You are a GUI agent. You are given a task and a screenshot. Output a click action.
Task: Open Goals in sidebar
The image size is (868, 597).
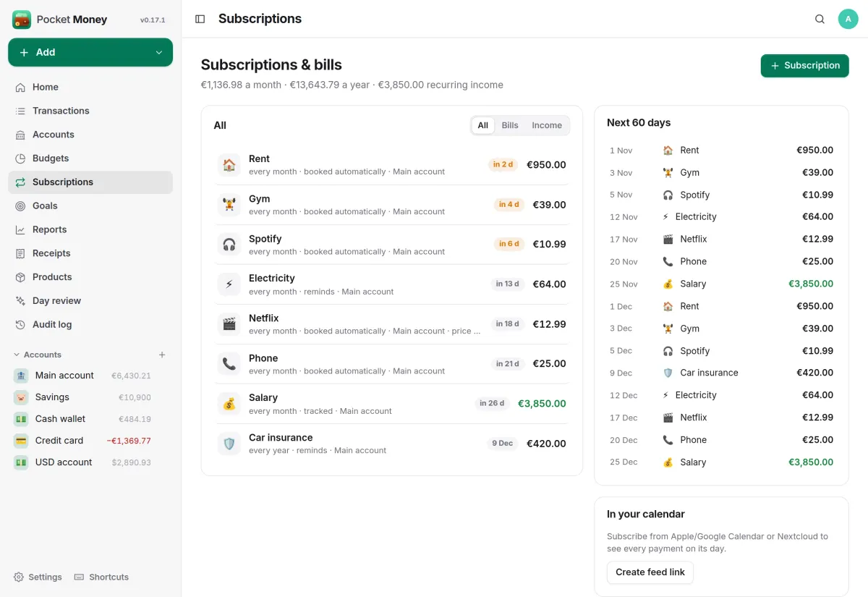[x=90, y=206]
